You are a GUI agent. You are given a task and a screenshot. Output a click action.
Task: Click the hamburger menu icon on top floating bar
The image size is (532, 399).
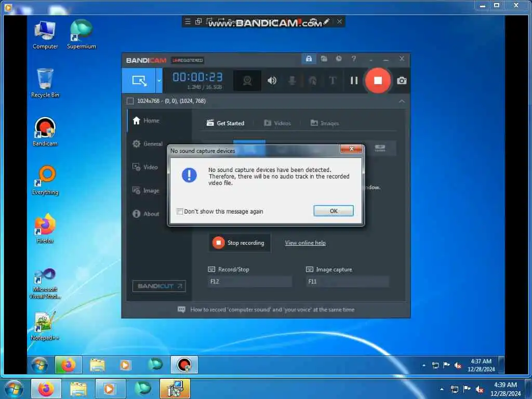click(x=188, y=22)
